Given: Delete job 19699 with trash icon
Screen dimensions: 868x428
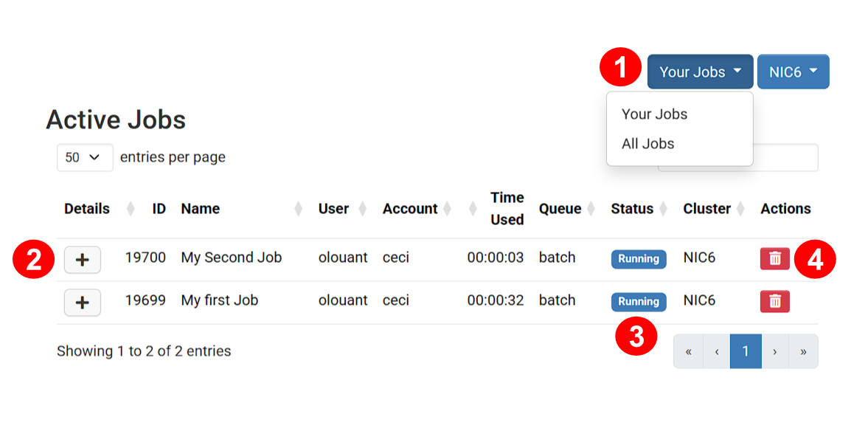Looking at the screenshot, I should tap(774, 301).
